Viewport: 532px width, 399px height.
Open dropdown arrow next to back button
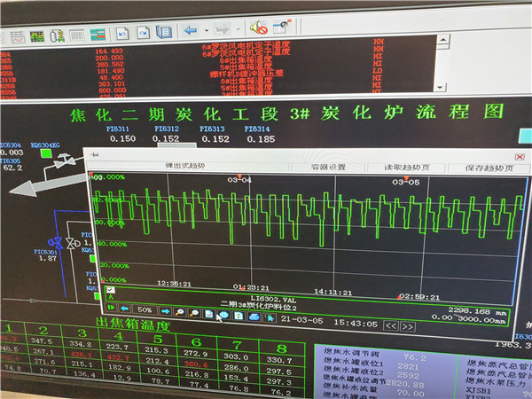[204, 31]
